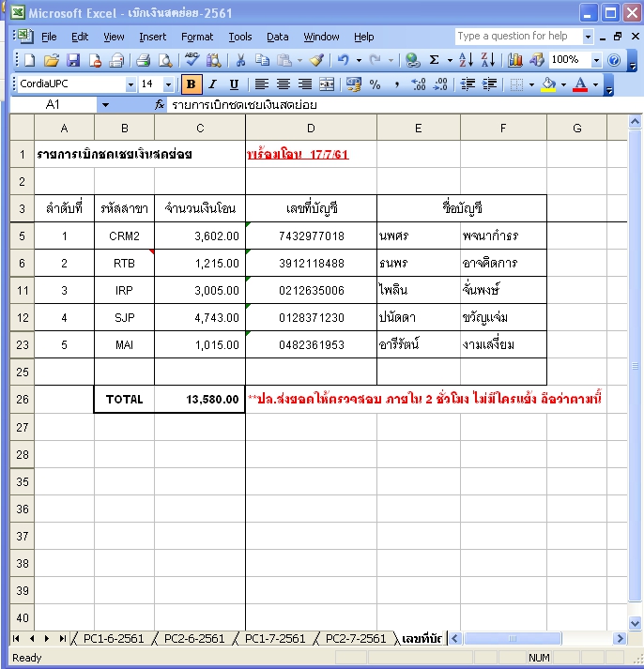
Task: Center the cell text
Action: click(x=283, y=84)
